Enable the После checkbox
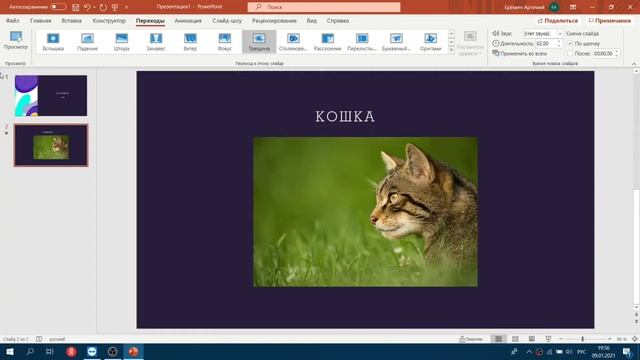Viewport: 640px width, 360px height. point(570,53)
